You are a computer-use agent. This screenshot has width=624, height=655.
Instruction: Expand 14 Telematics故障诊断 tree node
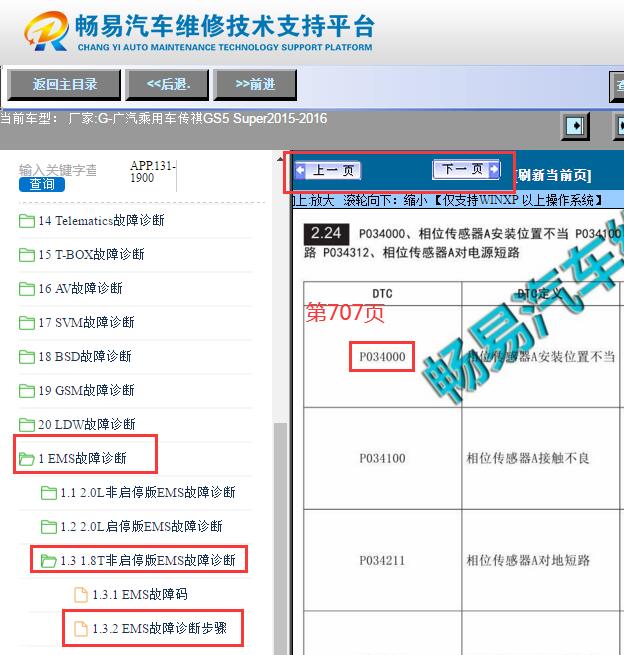[101, 221]
